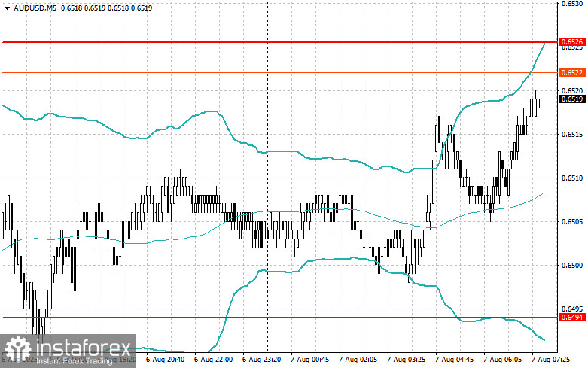This screenshot has height=368, width=588.
Task: Select the 0.6495 price scale value
Action: coord(572,309)
